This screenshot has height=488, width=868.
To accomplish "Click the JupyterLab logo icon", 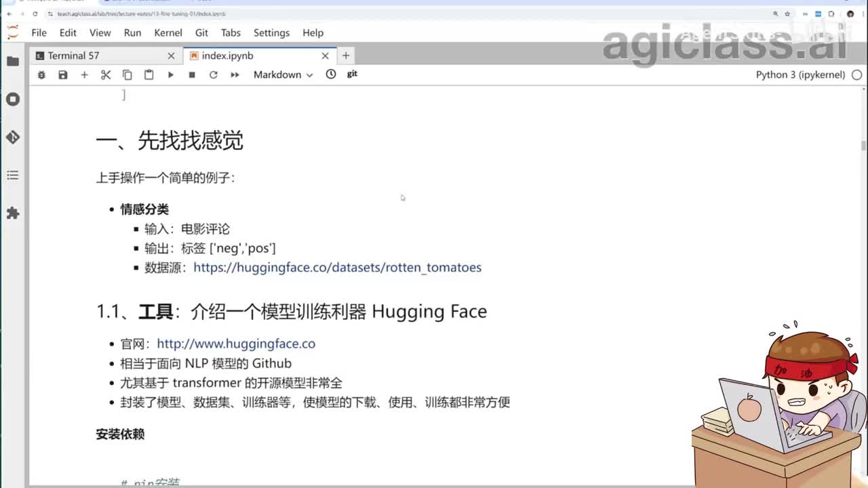I will tap(13, 33).
